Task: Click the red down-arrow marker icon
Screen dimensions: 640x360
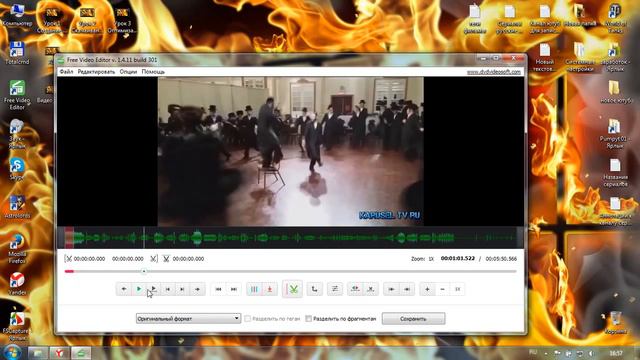Action: click(x=269, y=289)
